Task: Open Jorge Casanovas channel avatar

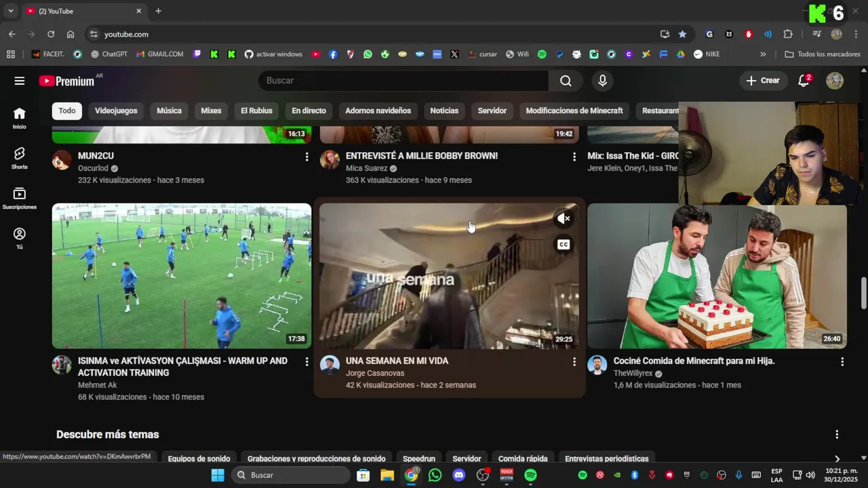Action: (x=330, y=365)
